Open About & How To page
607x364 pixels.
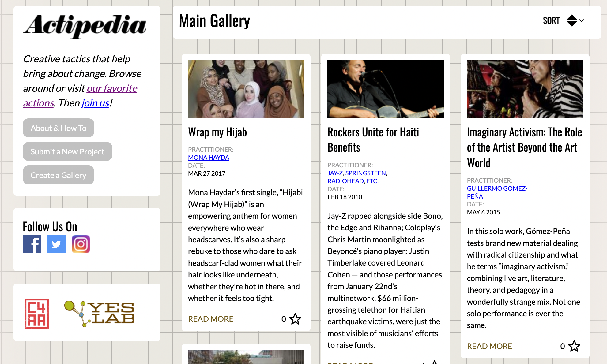(58, 128)
